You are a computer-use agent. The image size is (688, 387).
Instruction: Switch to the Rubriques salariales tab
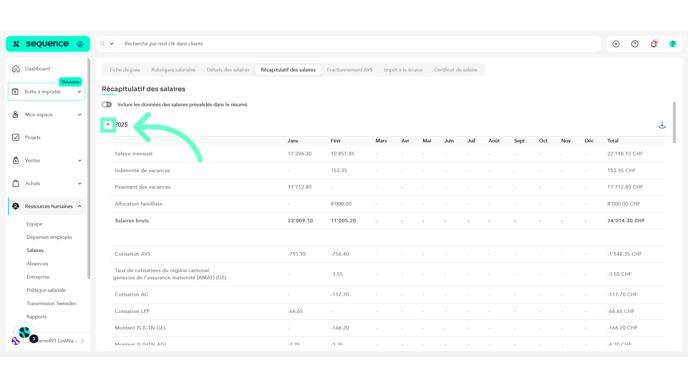173,70
